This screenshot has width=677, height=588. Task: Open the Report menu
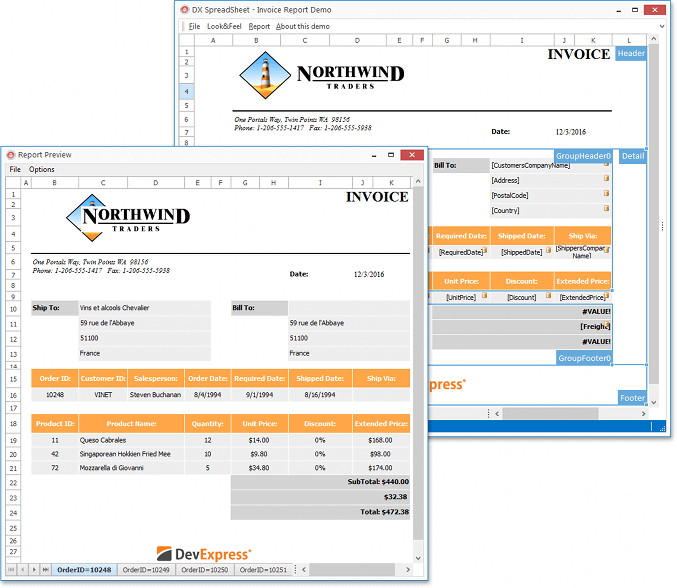[259, 26]
